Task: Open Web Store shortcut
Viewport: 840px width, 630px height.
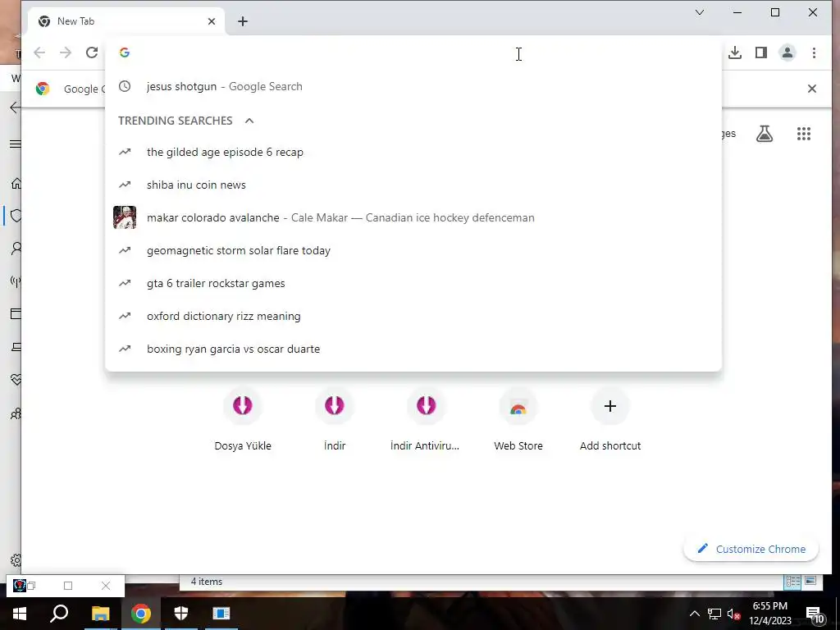Action: [x=518, y=421]
